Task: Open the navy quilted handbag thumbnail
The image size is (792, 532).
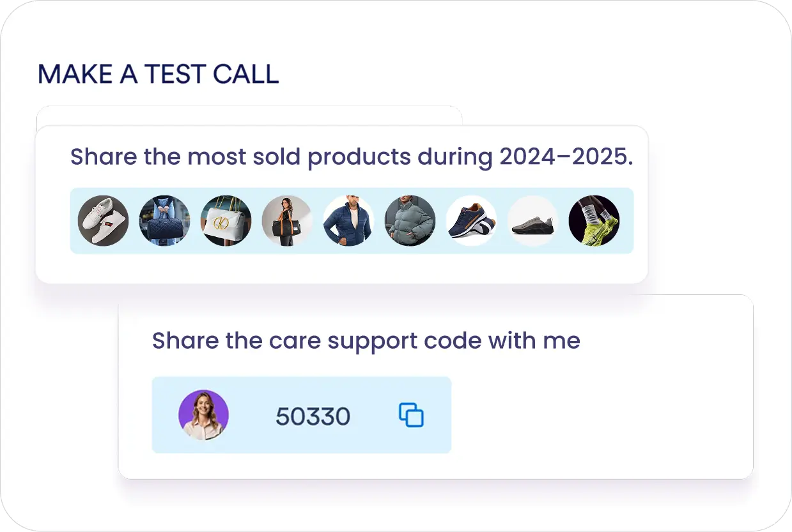Action: [x=165, y=221]
